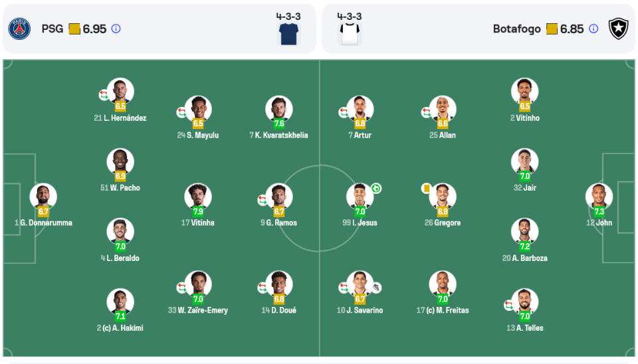Click the substitution icon next to L. Hernández
This screenshot has width=638, height=364.
coord(104,95)
